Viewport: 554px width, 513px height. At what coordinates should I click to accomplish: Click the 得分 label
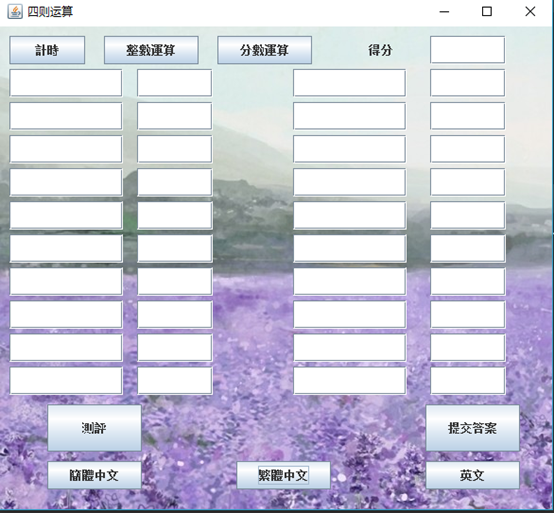coord(380,50)
